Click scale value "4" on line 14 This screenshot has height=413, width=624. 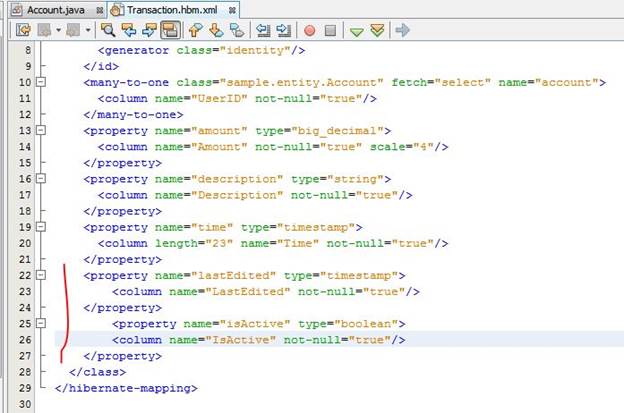tap(423, 147)
